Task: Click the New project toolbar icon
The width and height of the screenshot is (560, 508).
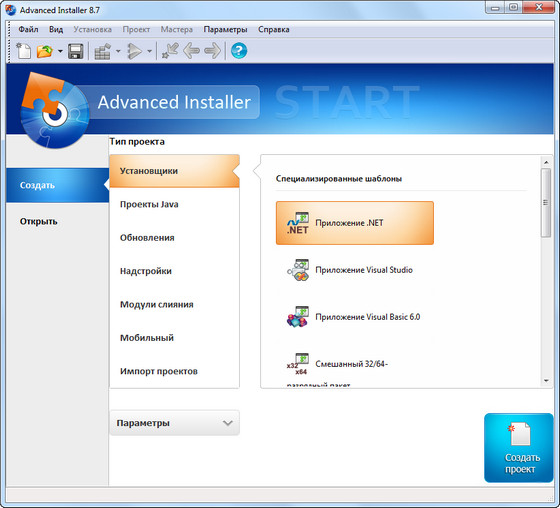Action: tap(24, 51)
